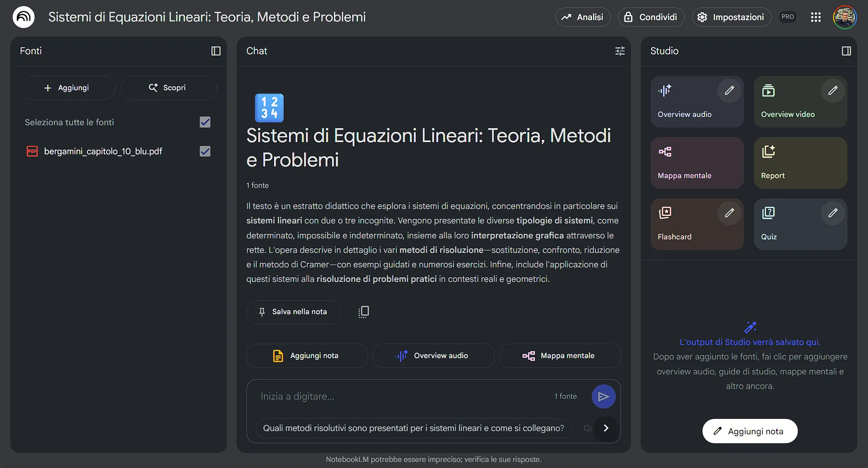The image size is (868, 468).
Task: Open user account avatar
Action: click(x=845, y=17)
